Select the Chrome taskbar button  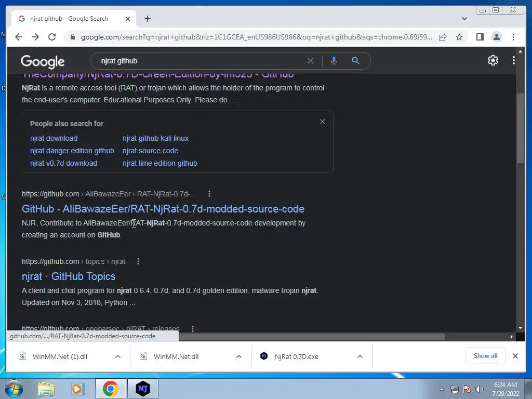(x=111, y=389)
